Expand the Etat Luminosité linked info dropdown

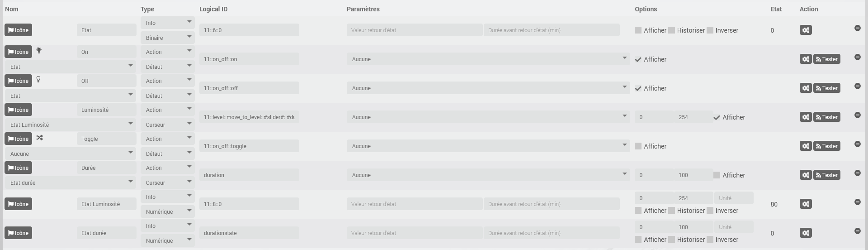(x=70, y=125)
